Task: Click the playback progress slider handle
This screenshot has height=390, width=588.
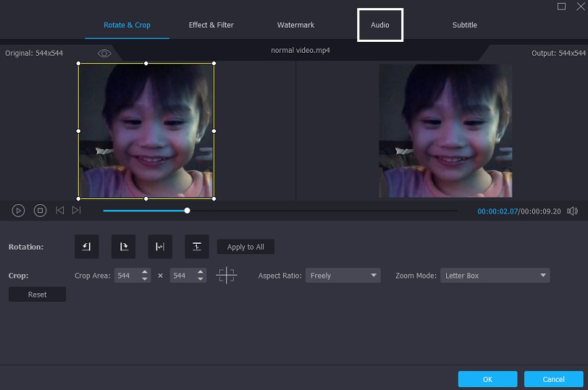Action: 187,211
